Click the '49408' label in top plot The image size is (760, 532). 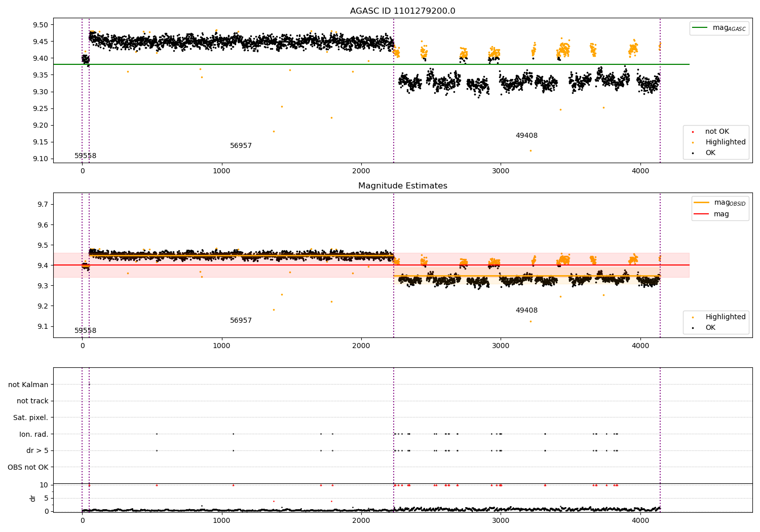click(526, 136)
